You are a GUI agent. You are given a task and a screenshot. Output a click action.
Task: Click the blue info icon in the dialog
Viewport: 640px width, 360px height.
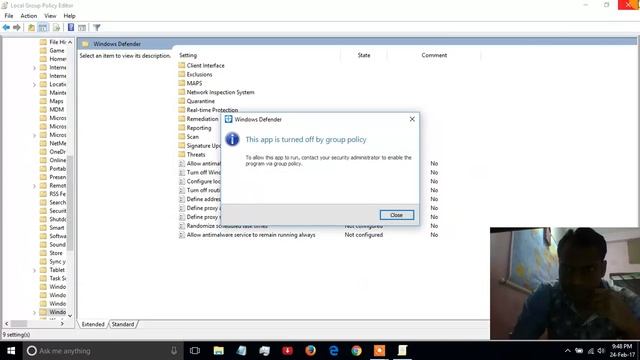232,139
